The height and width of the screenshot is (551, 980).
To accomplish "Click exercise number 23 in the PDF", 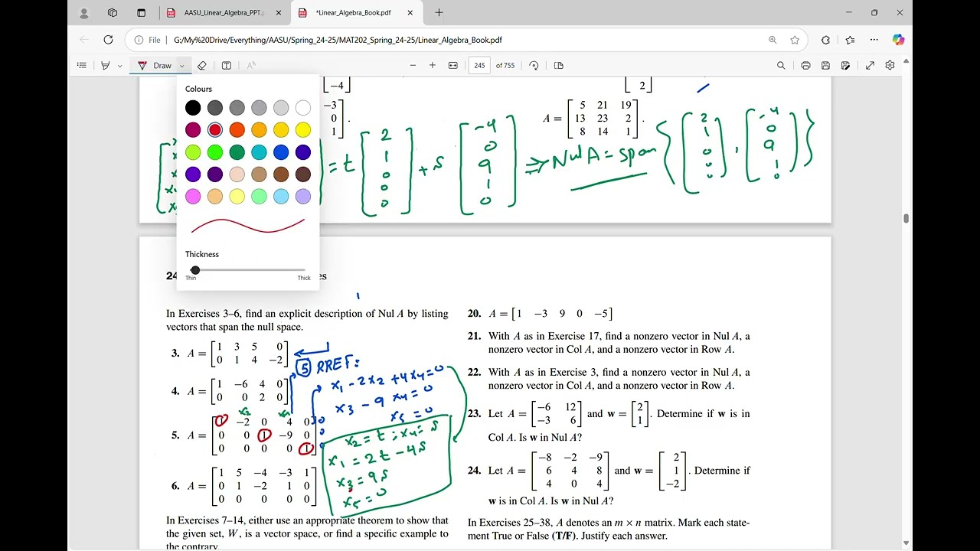I will click(x=474, y=414).
